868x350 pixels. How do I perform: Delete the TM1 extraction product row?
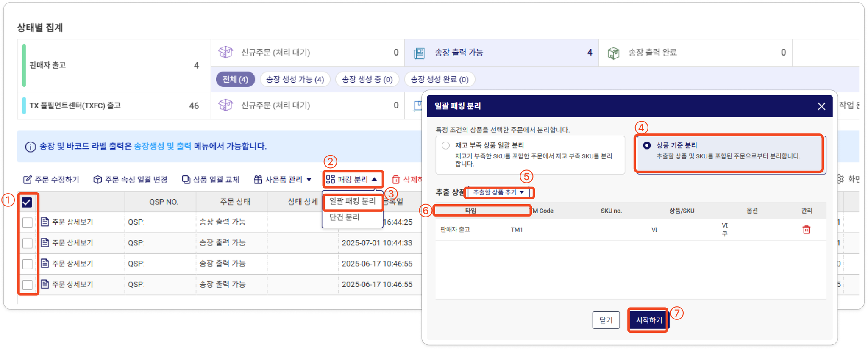[x=806, y=230]
